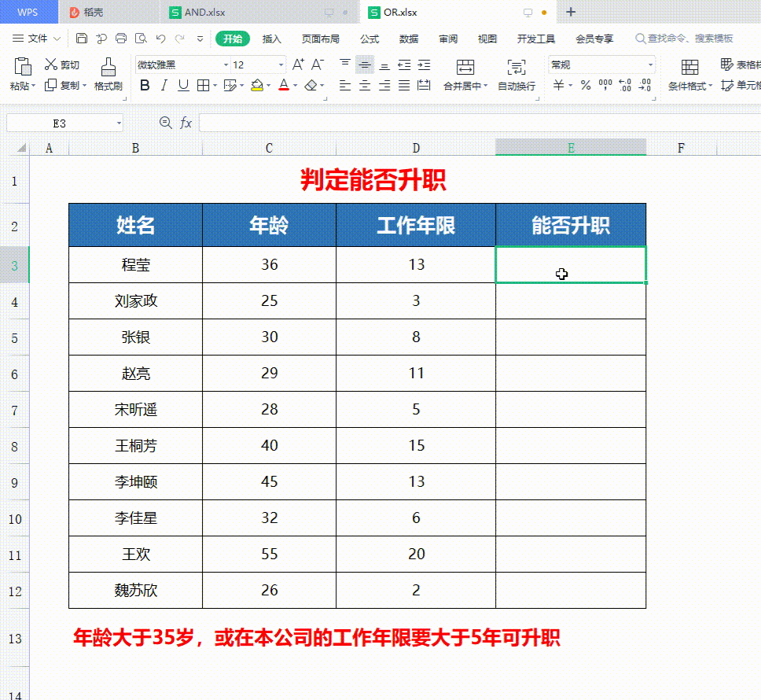
Task: Click the fill color bucket swatch
Action: click(257, 86)
